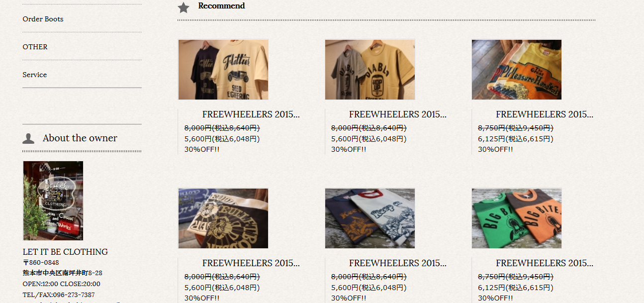Open the bottom-right FREEWHEELERS 2015 product title
Viewport: 644px width, 303px height.
coord(545,263)
